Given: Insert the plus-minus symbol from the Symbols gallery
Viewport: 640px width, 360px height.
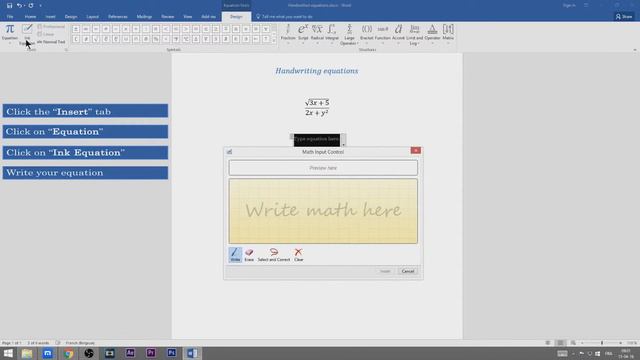Looking at the screenshot, I should [x=76, y=29].
